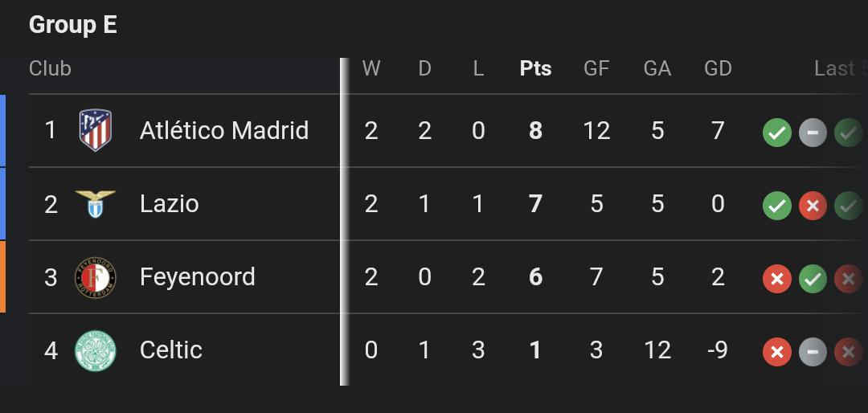
Task: Open Feyenoord's green win result icon
Action: click(x=813, y=279)
